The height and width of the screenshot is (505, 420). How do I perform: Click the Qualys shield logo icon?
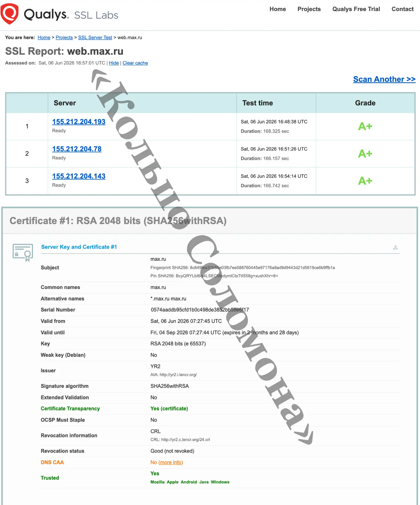[10, 14]
